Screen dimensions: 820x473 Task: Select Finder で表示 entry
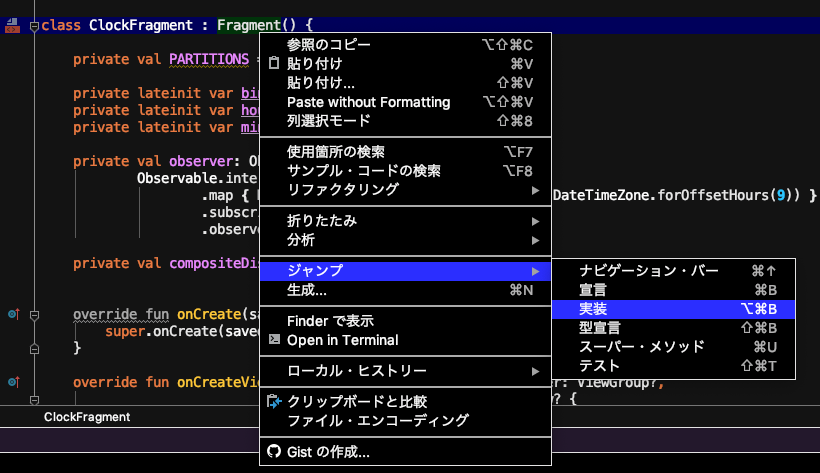tap(405, 321)
